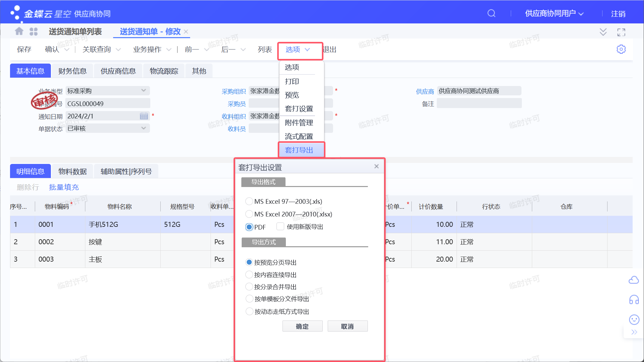Focus the 单据编号 CGSL000049 field
644x362 pixels.
click(x=108, y=103)
